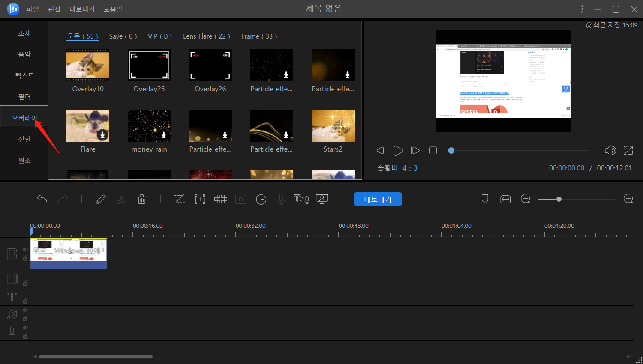The width and height of the screenshot is (643, 364).
Task: Open the 파일 menu
Action: [x=33, y=9]
